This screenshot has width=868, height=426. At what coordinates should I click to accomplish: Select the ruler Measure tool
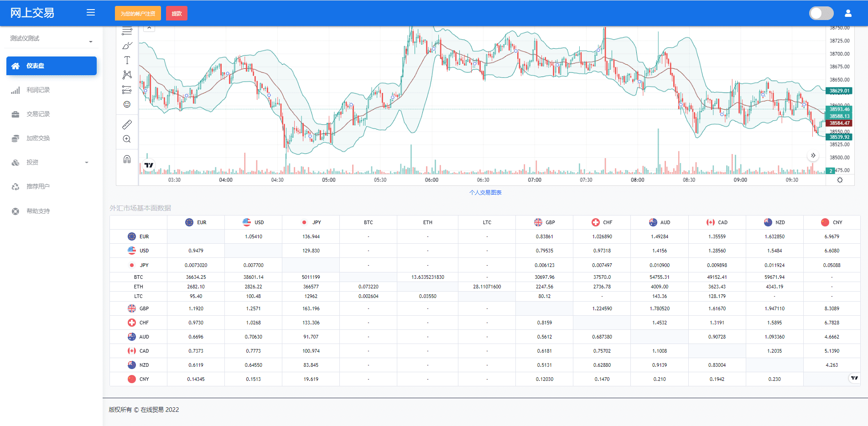click(127, 124)
